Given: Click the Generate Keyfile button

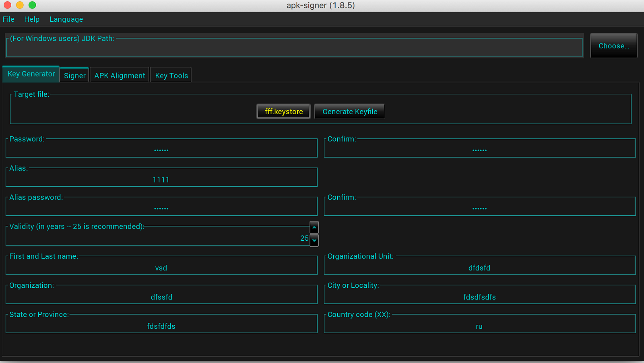Looking at the screenshot, I should pyautogui.click(x=350, y=111).
